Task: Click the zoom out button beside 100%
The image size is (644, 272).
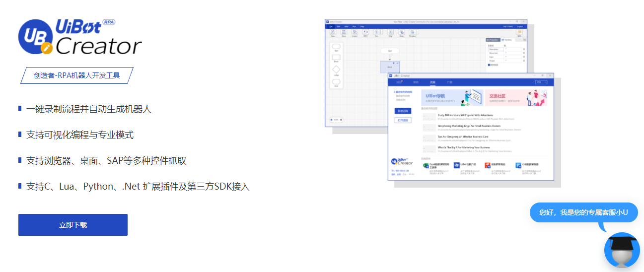Action: click(331, 120)
